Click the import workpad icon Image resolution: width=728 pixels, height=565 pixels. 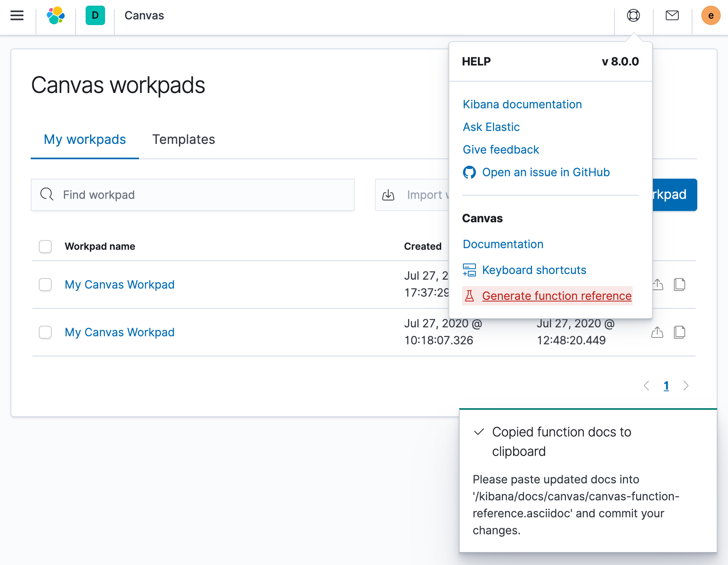point(388,194)
